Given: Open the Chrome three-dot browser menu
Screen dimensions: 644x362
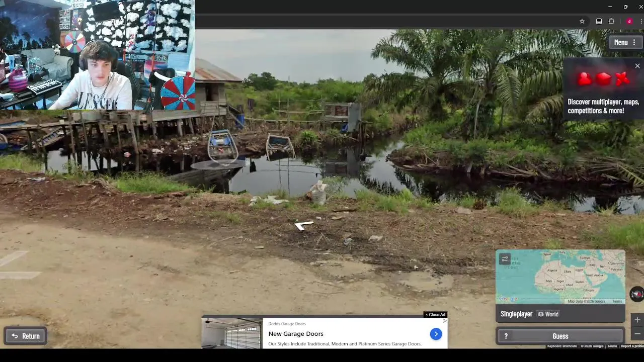Looking at the screenshot, I should 641,22.
